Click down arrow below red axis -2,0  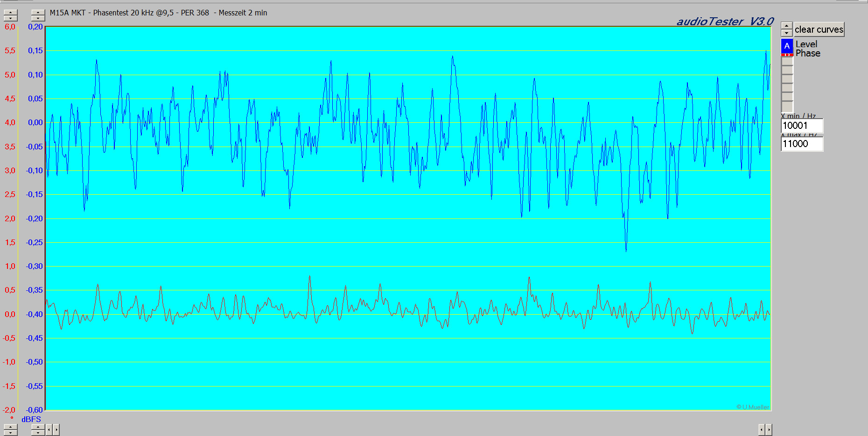[10, 433]
